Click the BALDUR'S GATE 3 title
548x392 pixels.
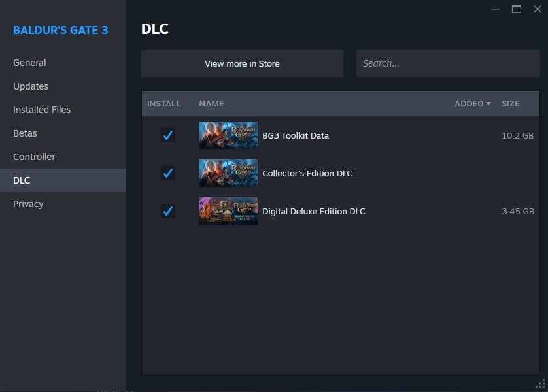pos(61,30)
